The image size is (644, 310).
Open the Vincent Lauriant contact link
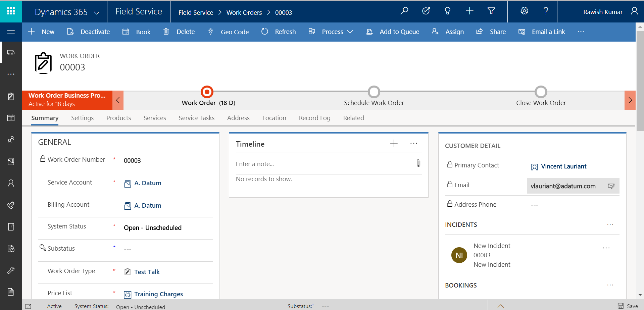[563, 166]
